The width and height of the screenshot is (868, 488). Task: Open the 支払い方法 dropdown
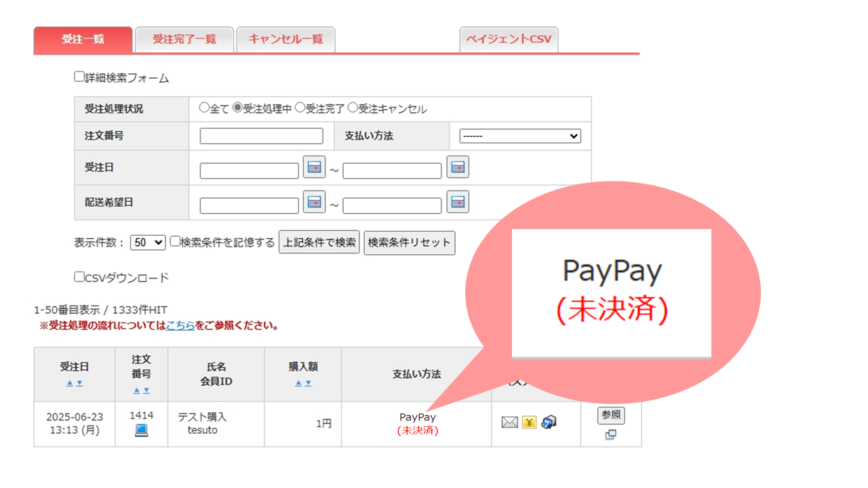click(x=520, y=136)
